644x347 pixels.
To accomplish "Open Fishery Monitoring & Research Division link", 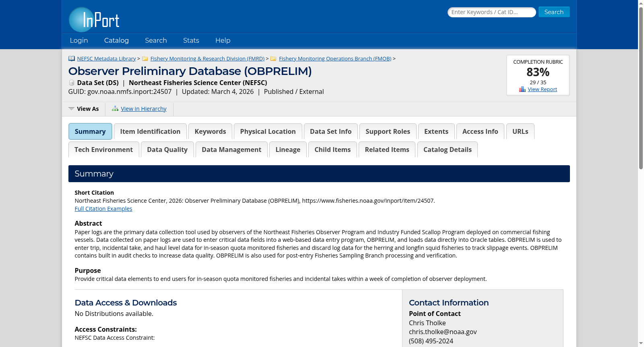I will point(207,59).
